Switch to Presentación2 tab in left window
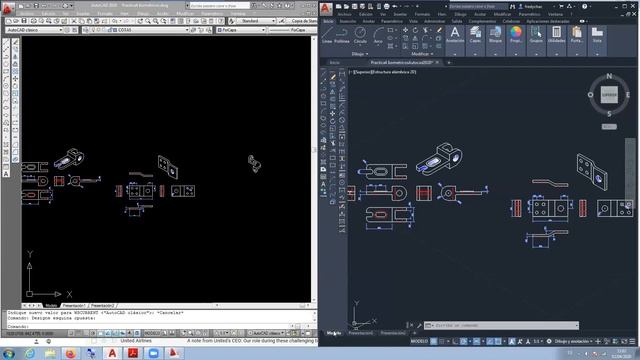Viewport: 640px width, 360px height. coord(102,305)
